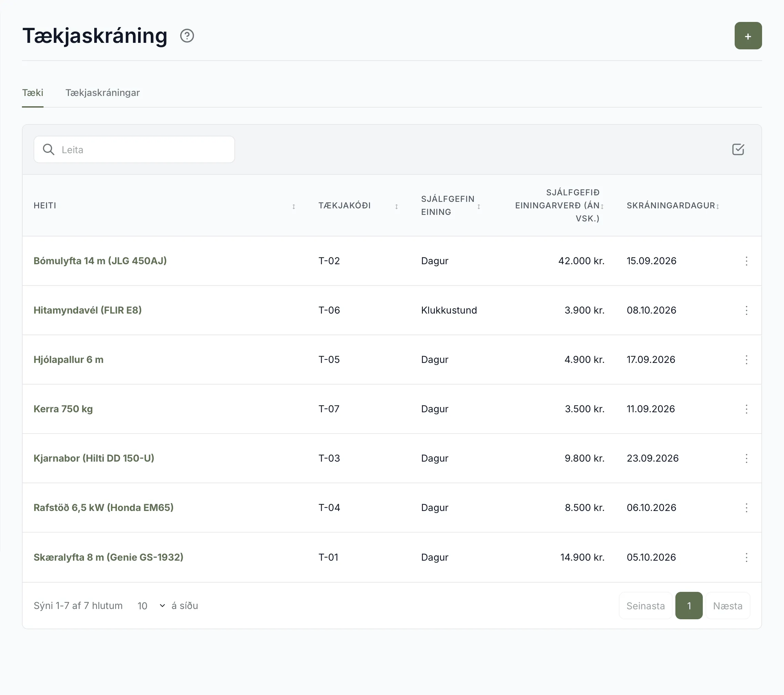Click the 14.900 kr. price cell
The height and width of the screenshot is (695, 784).
582,557
